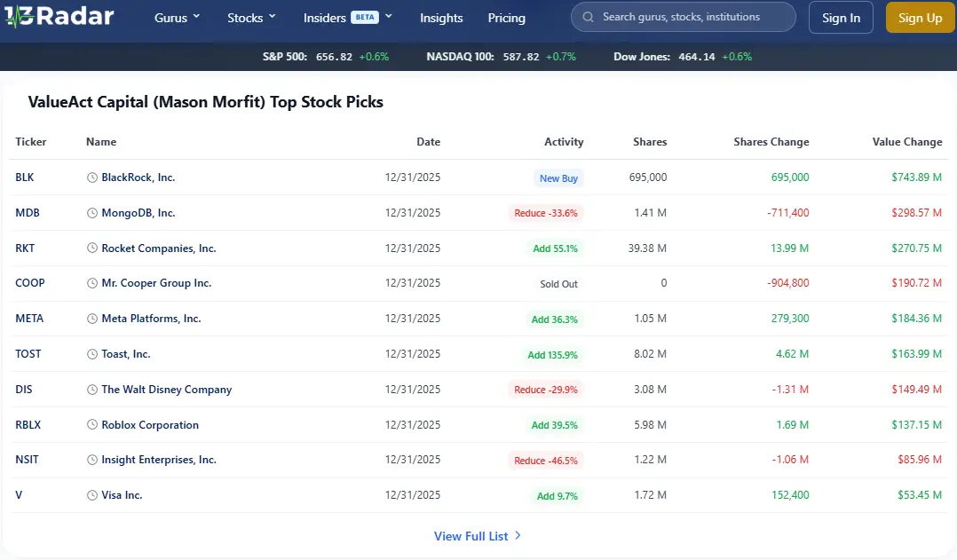The image size is (957, 560).
Task: Click the COOP ticker symbol
Action: click(30, 283)
